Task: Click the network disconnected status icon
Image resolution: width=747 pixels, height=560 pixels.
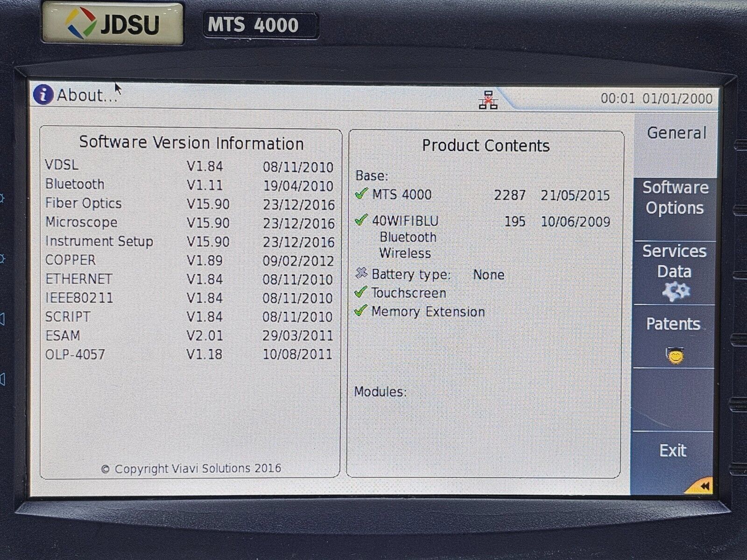Action: [488, 99]
